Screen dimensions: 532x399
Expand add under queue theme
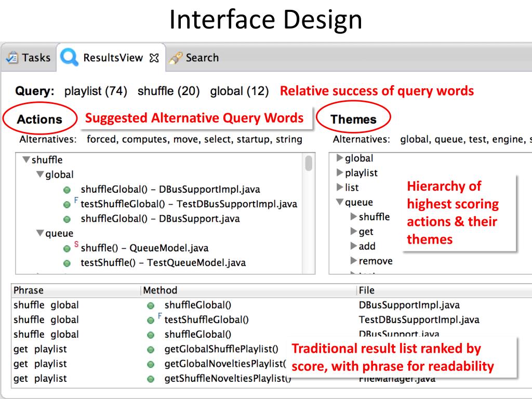click(353, 246)
